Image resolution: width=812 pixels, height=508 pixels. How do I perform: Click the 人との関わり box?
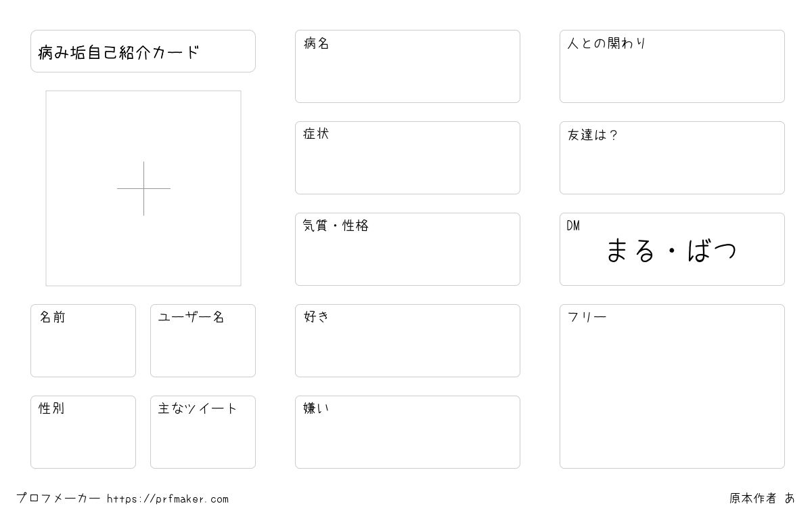point(672,66)
